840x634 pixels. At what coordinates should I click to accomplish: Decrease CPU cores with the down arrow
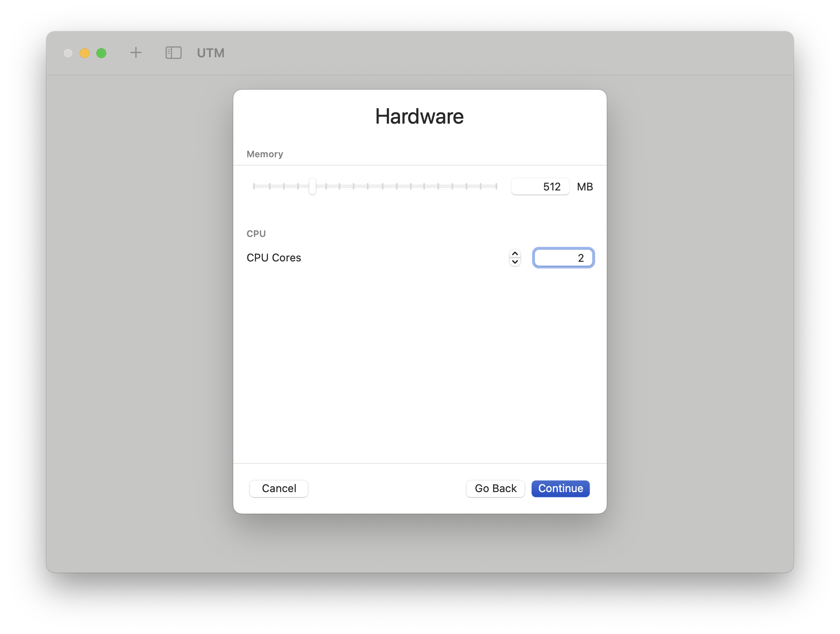[515, 262]
